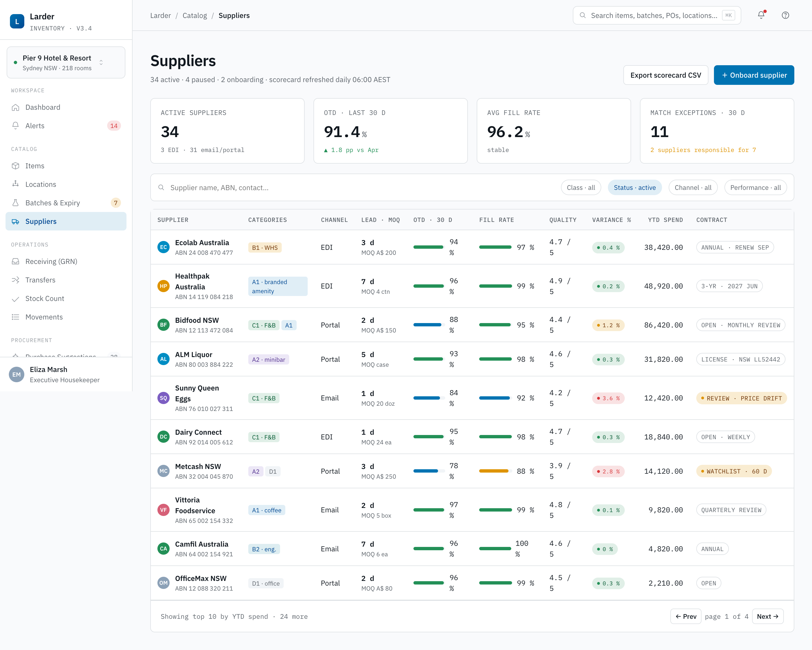This screenshot has height=650, width=812.
Task: Click the Receiving (GRN) inbox icon
Action: [x=15, y=261]
